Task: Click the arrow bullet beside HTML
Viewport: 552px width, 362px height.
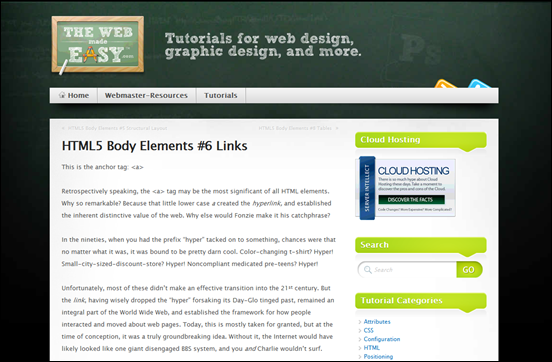Action: point(360,348)
